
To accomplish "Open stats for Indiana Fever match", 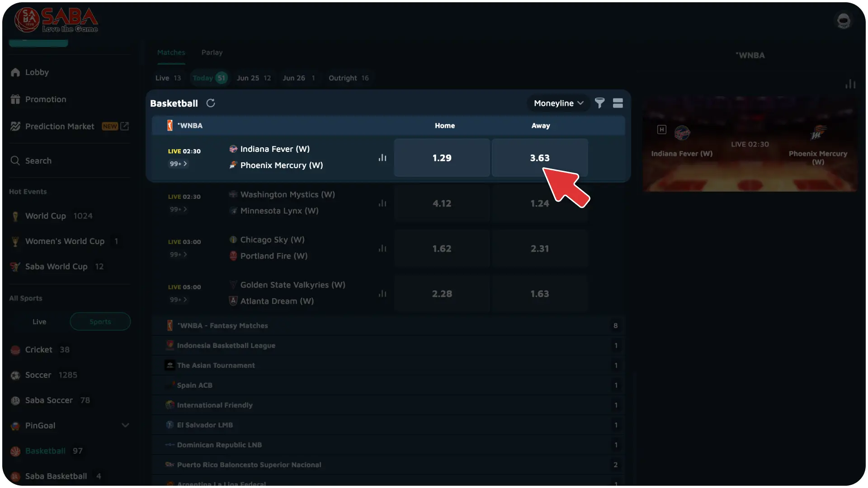I will (382, 158).
